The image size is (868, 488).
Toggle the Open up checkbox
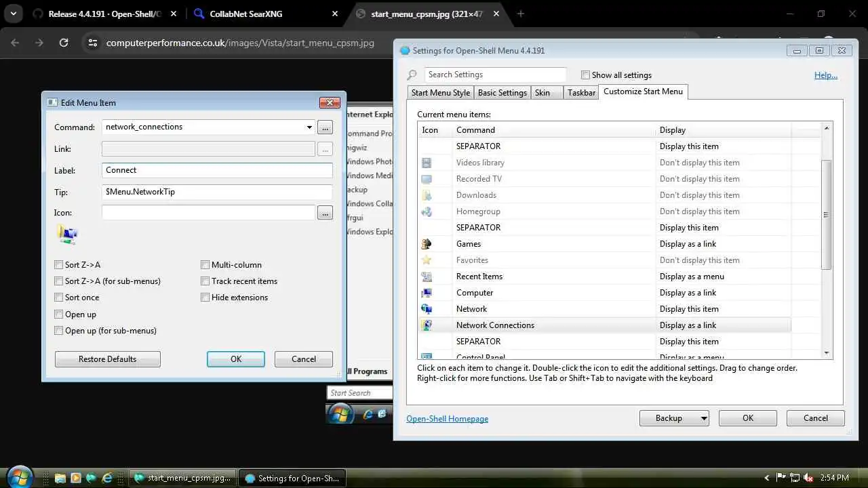coord(59,314)
